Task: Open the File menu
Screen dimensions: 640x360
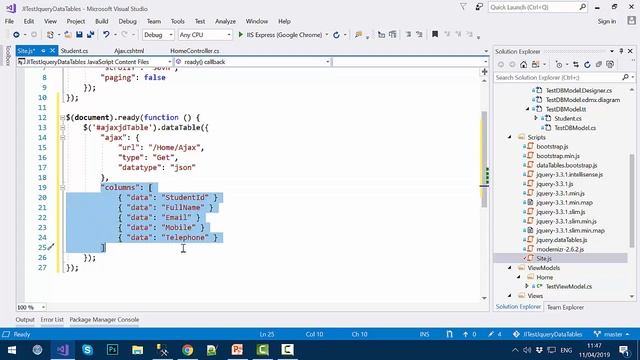Action: [9, 21]
